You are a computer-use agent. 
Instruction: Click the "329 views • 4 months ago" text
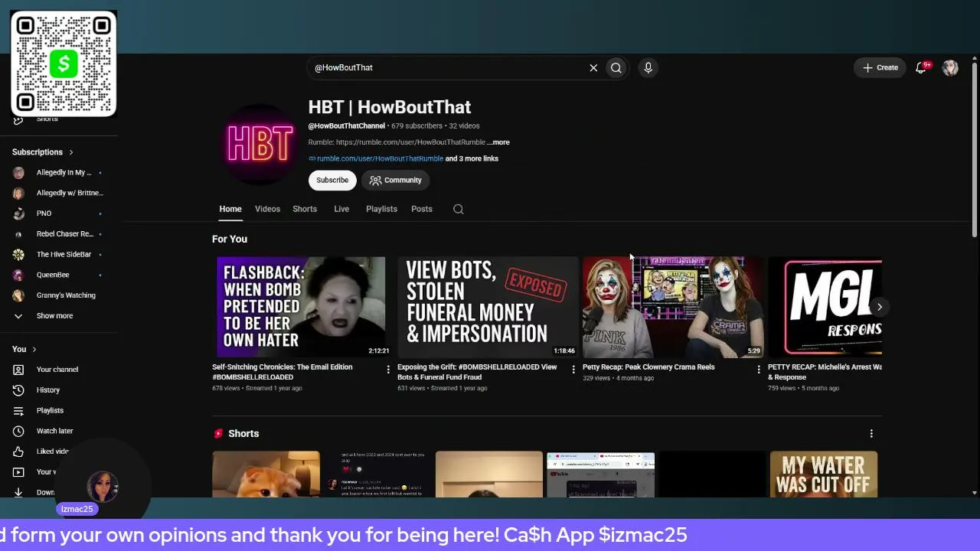click(619, 378)
